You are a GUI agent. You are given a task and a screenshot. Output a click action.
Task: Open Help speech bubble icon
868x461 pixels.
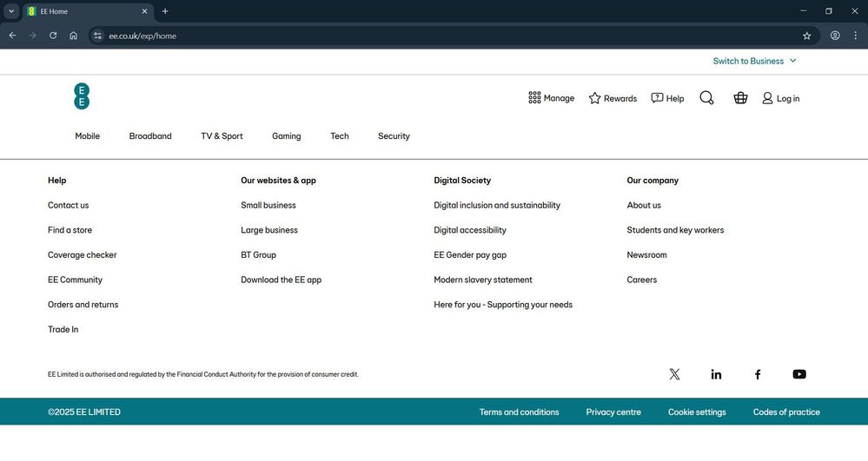657,98
